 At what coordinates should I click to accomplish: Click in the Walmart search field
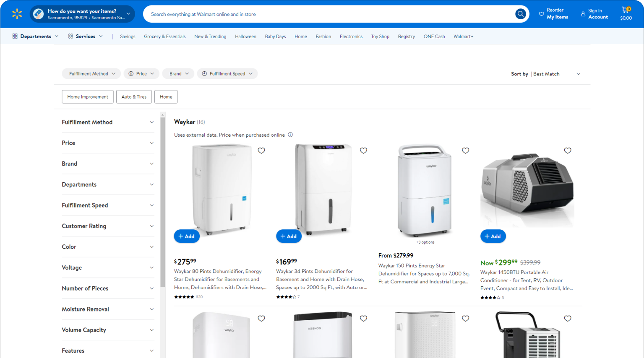pyautogui.click(x=329, y=14)
